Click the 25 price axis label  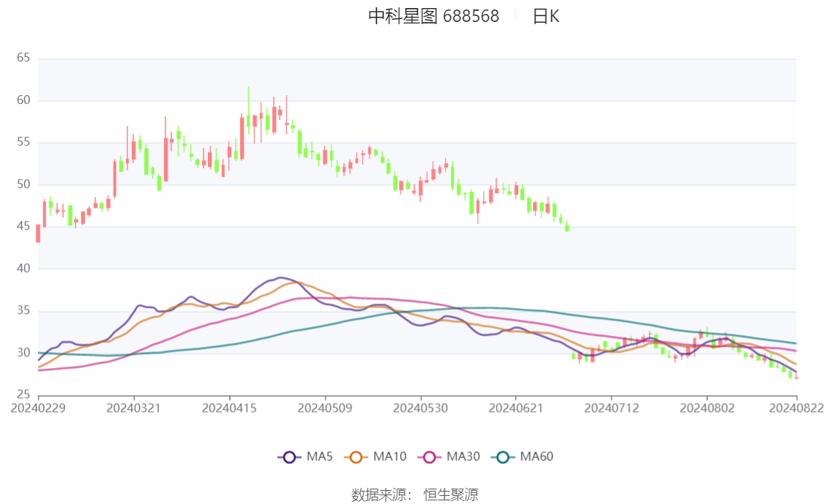point(23,395)
